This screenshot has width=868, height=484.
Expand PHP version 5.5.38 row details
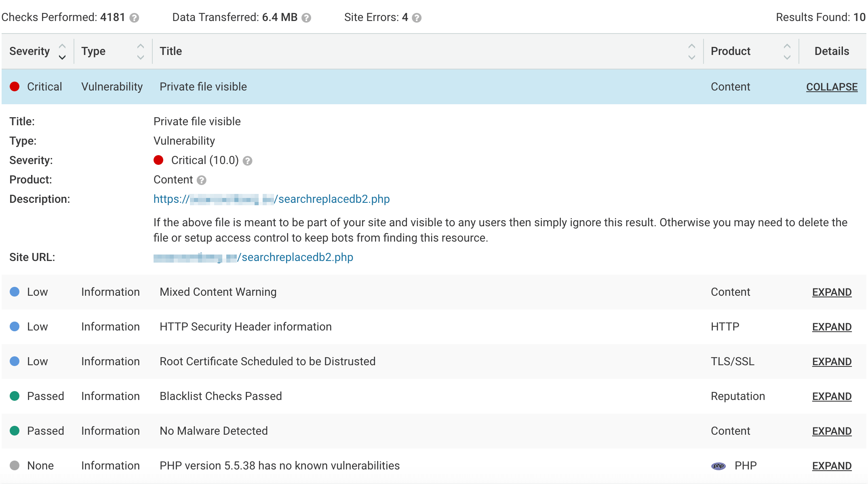(832, 466)
